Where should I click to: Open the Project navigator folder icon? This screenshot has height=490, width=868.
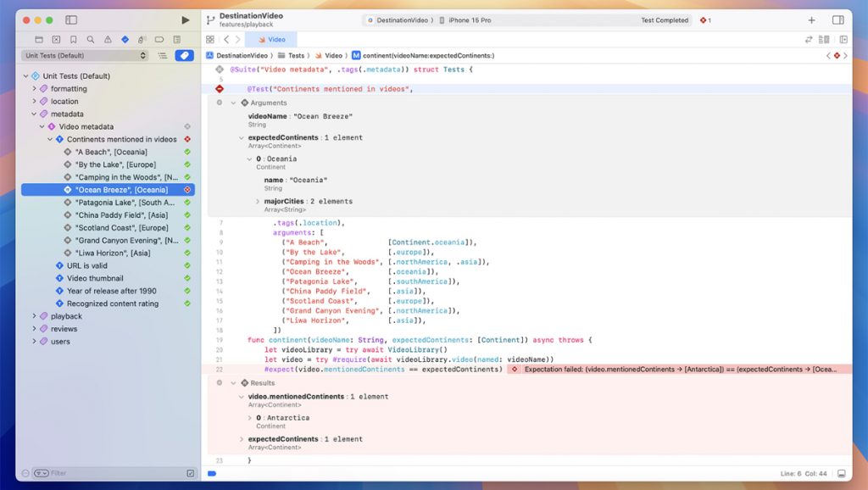coord(39,39)
